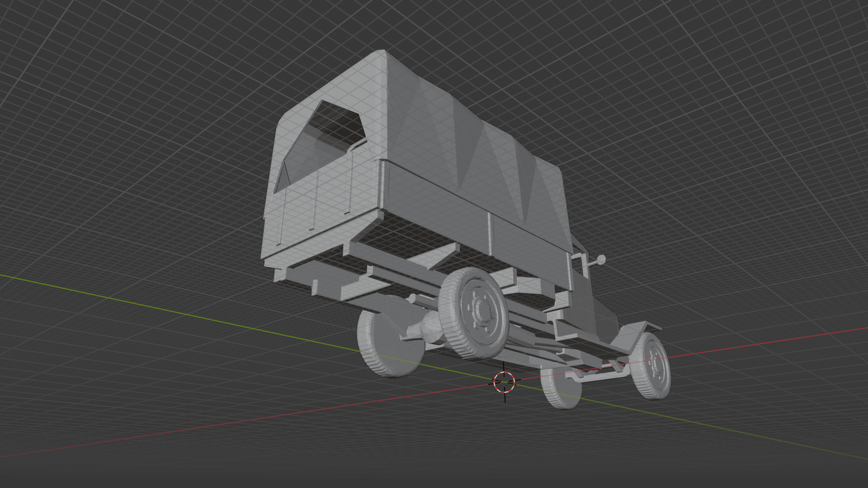This screenshot has width=868, height=488.
Task: Select the truck's round side mirror
Action: tap(601, 259)
